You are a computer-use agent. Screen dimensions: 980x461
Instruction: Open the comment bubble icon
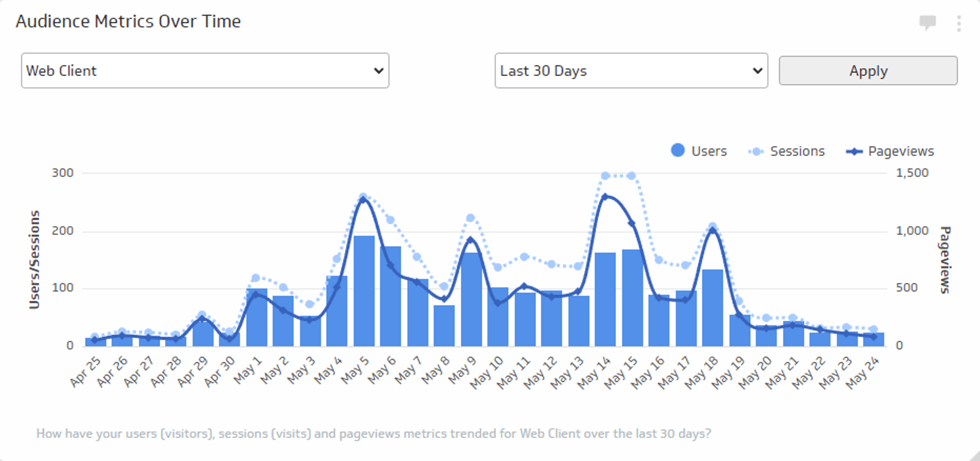(x=927, y=22)
